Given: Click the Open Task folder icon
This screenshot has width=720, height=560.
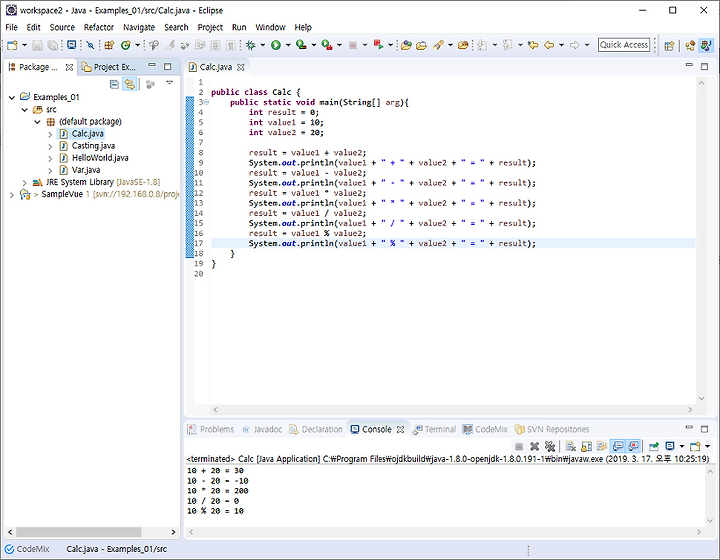Looking at the screenshot, I should 422,45.
